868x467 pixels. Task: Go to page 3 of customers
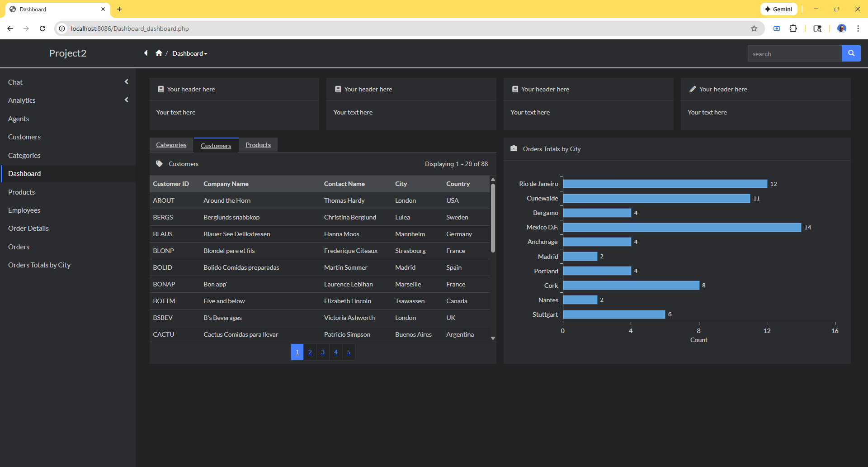[x=323, y=352]
